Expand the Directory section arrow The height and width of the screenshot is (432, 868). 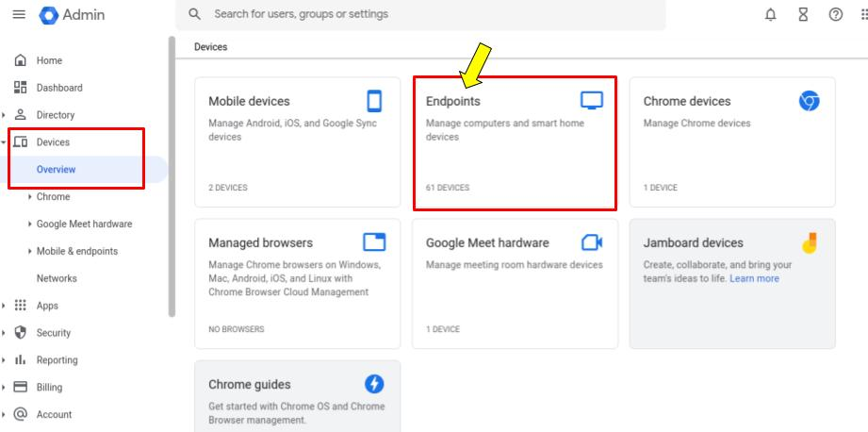click(x=4, y=115)
